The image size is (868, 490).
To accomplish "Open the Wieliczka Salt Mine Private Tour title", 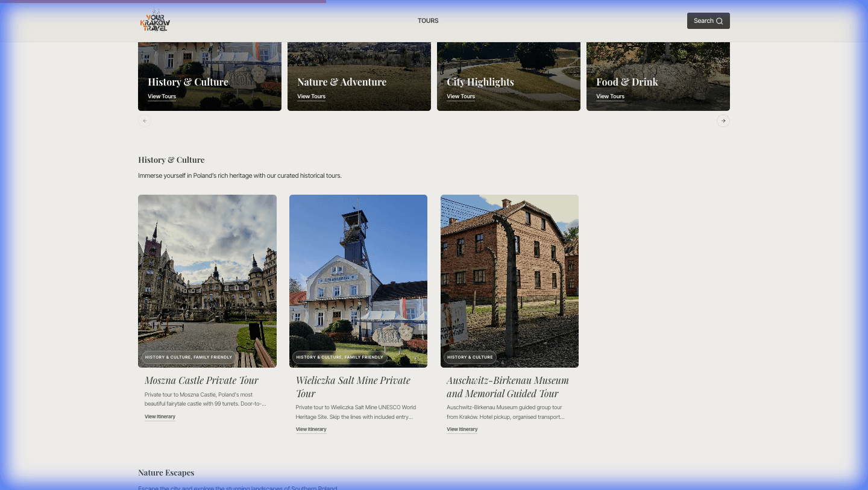I will (353, 386).
